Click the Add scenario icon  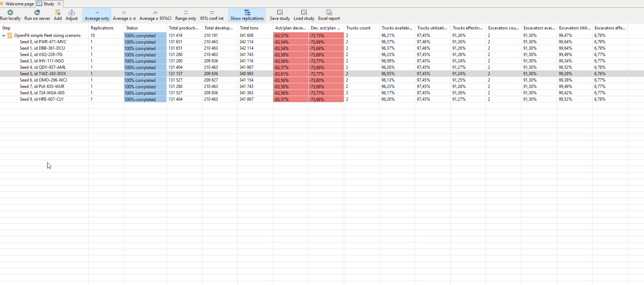[x=58, y=12]
